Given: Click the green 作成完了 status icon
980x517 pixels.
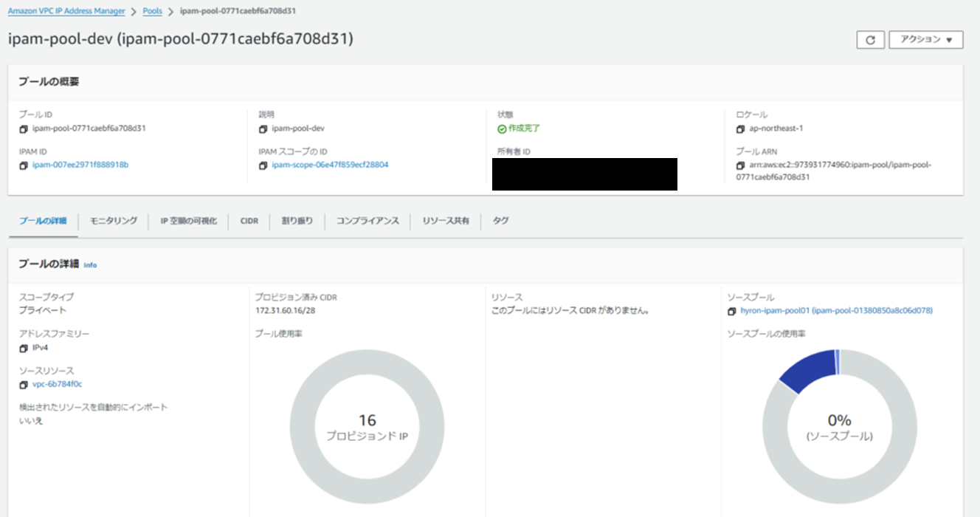Looking at the screenshot, I should click(x=502, y=129).
